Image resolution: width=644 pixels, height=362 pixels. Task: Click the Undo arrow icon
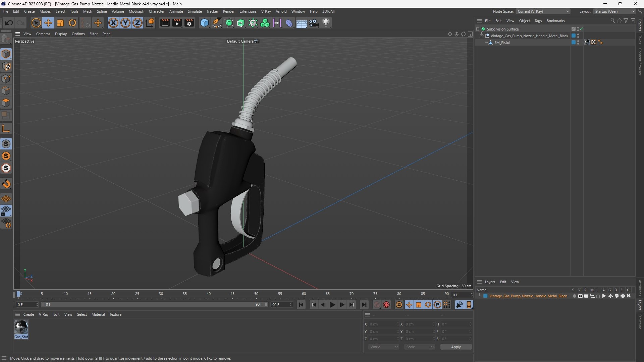coord(9,23)
